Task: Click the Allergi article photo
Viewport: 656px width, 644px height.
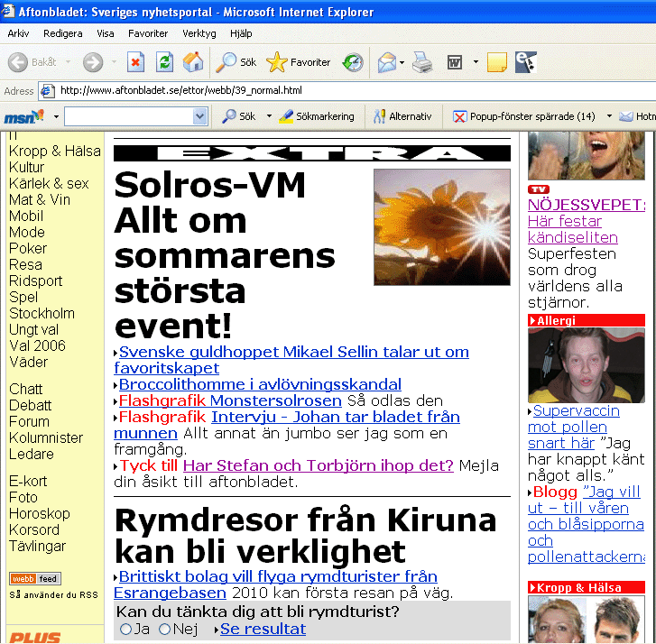Action: tap(587, 365)
